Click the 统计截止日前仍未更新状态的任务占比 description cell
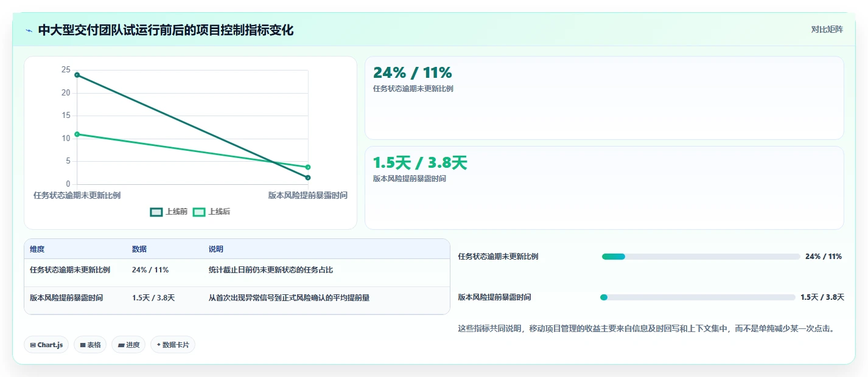868x377 pixels. point(271,270)
